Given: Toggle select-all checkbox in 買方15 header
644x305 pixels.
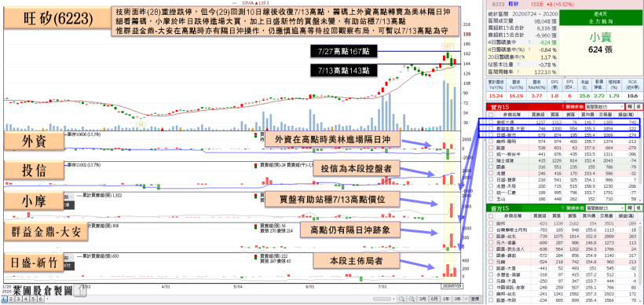Looking at the screenshot, I should [491, 115].
